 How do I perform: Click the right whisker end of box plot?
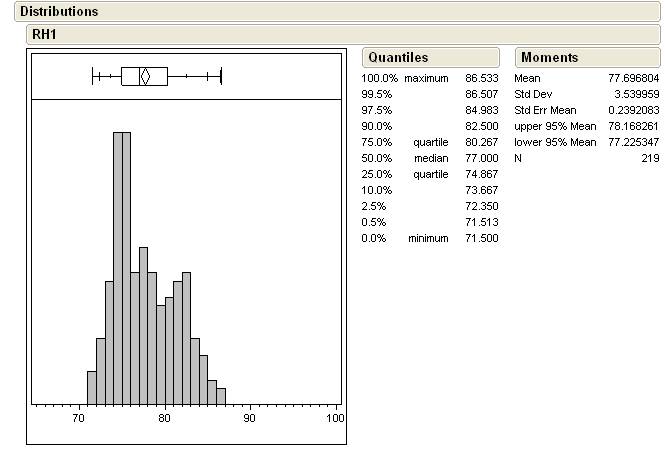pyautogui.click(x=220, y=76)
